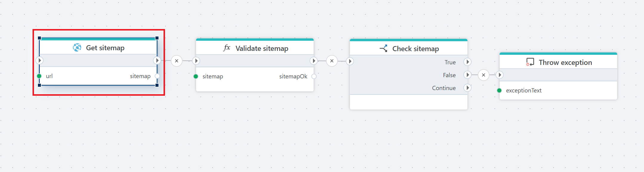Click the False output port arrow
Viewport: 644px width, 172px height.
[x=468, y=75]
